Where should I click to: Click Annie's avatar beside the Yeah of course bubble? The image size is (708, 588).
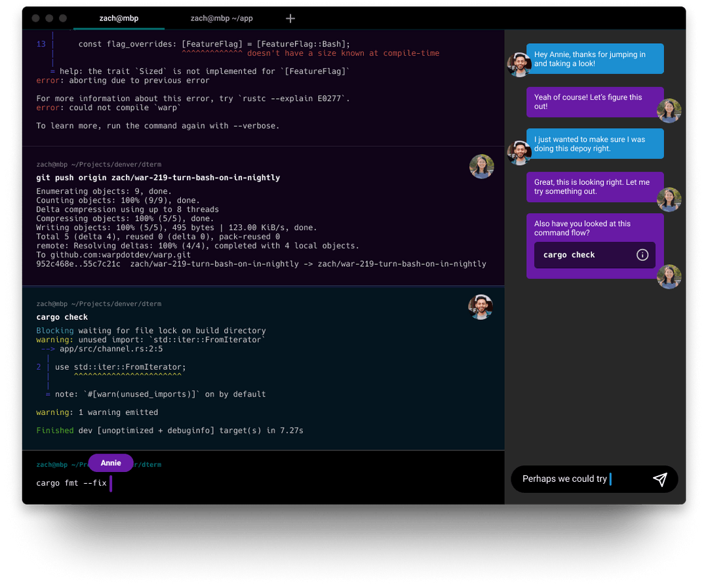pyautogui.click(x=669, y=110)
